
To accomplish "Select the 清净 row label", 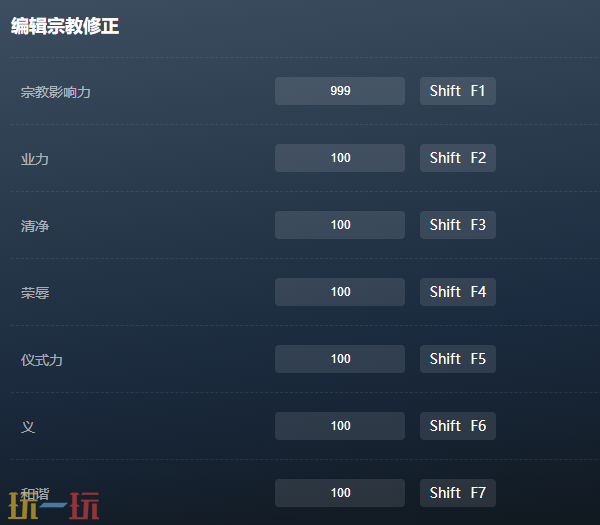I will [x=35, y=226].
